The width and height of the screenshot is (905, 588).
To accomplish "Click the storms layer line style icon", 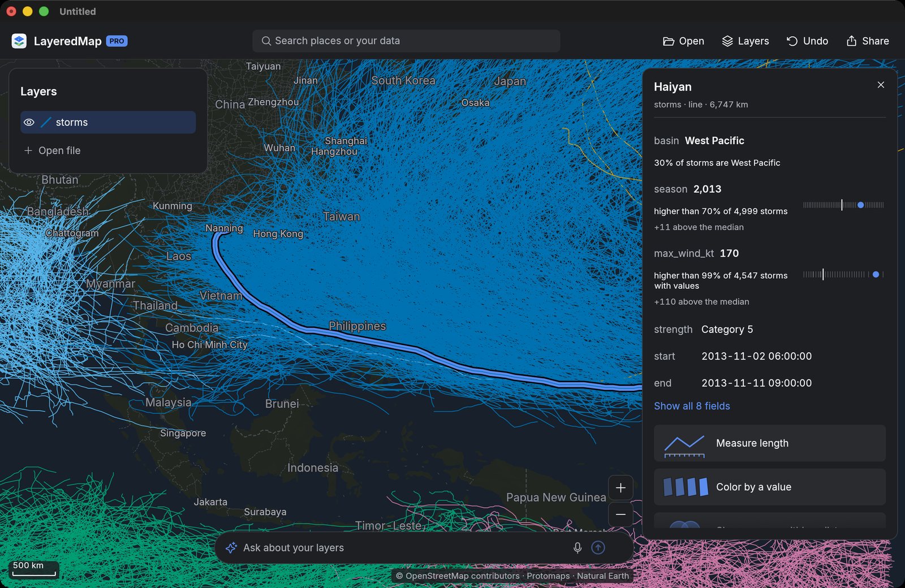I will pos(46,122).
